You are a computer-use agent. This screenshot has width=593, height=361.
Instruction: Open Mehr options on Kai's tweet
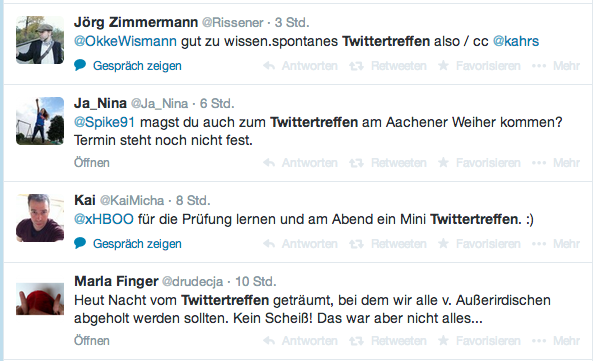tap(556, 244)
